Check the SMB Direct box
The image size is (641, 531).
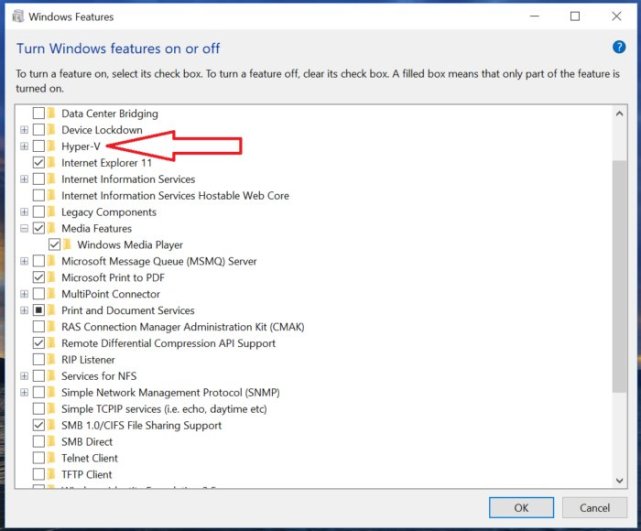tap(38, 441)
